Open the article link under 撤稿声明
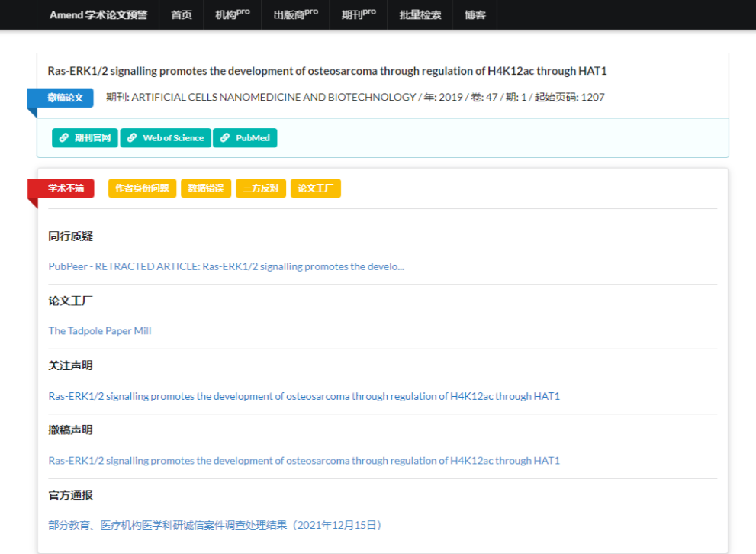The height and width of the screenshot is (554, 756). click(x=304, y=461)
